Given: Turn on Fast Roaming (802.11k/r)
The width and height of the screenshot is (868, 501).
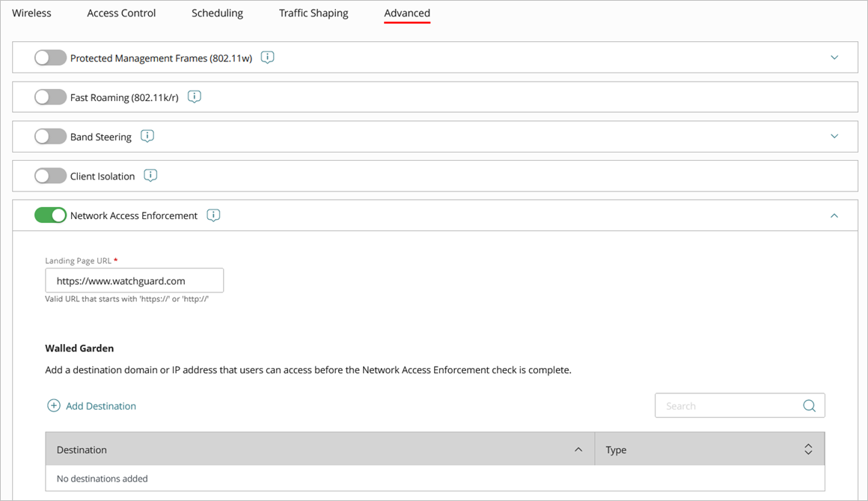Looking at the screenshot, I should 50,96.
